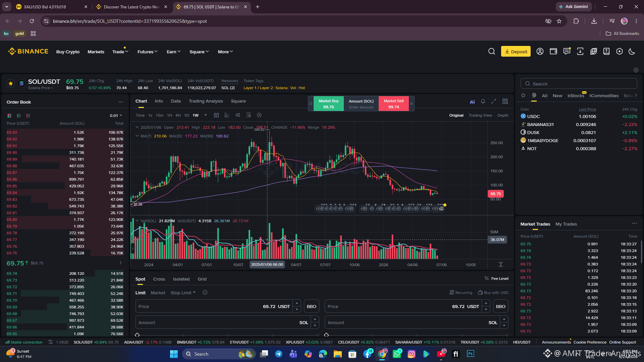The image size is (644, 362).
Task: Switch chart to Trading View
Action: pos(480,115)
